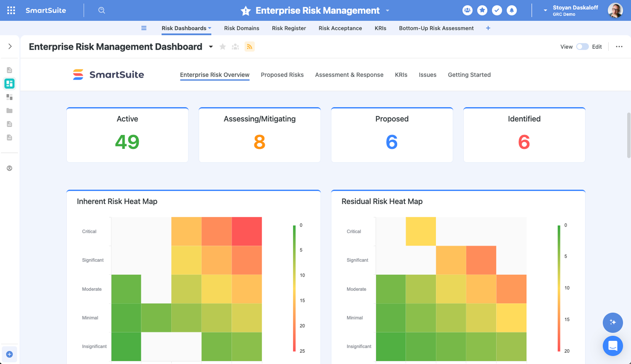The width and height of the screenshot is (631, 364).
Task: Open the apps grid launcher icon
Action: point(11,11)
